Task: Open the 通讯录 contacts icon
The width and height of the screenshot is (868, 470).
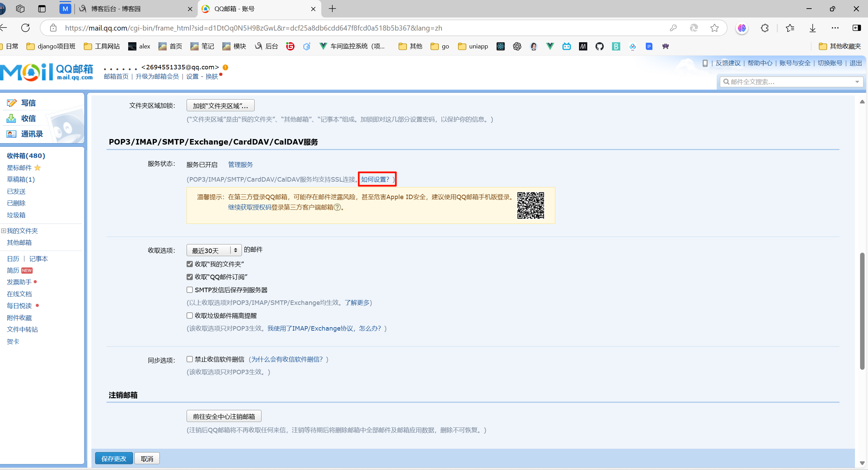Action: 11,134
